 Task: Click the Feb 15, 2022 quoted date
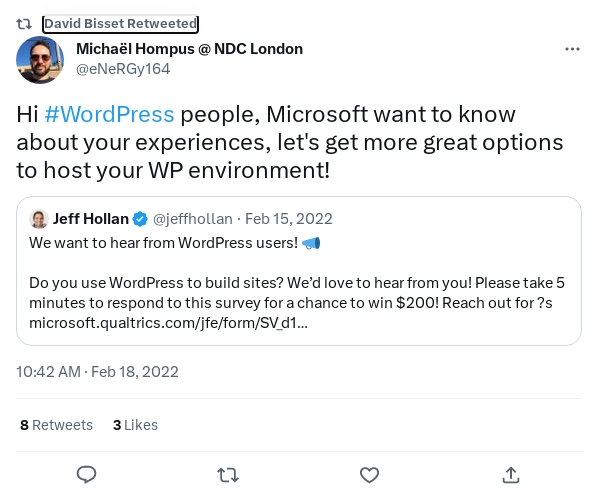tap(289, 219)
